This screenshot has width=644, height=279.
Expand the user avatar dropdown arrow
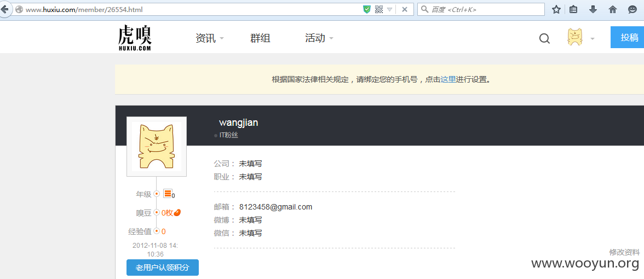(593, 38)
